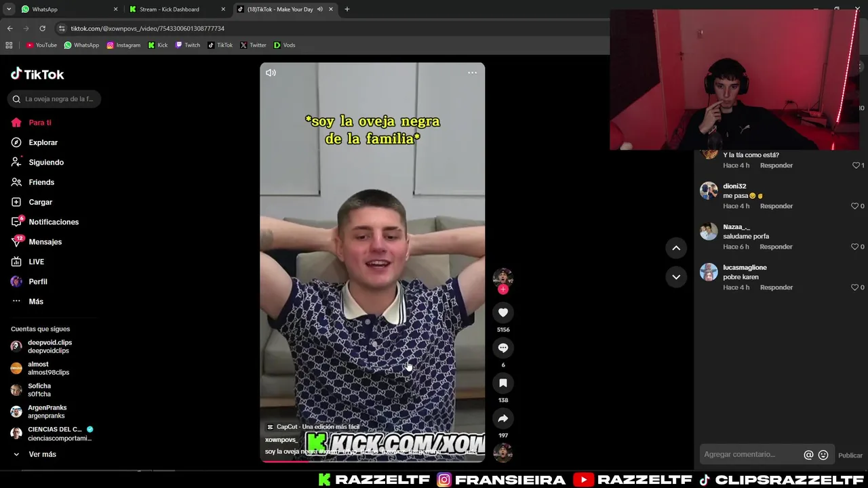Click Publicar comment button
The width and height of the screenshot is (868, 488).
click(850, 455)
